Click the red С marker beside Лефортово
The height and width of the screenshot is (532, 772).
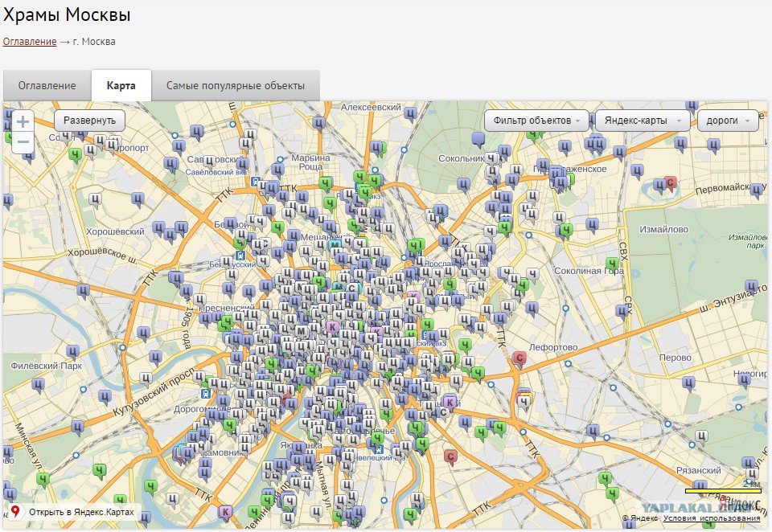point(519,358)
